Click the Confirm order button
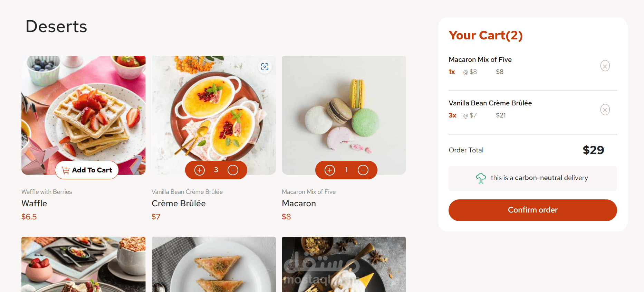 coord(532,210)
